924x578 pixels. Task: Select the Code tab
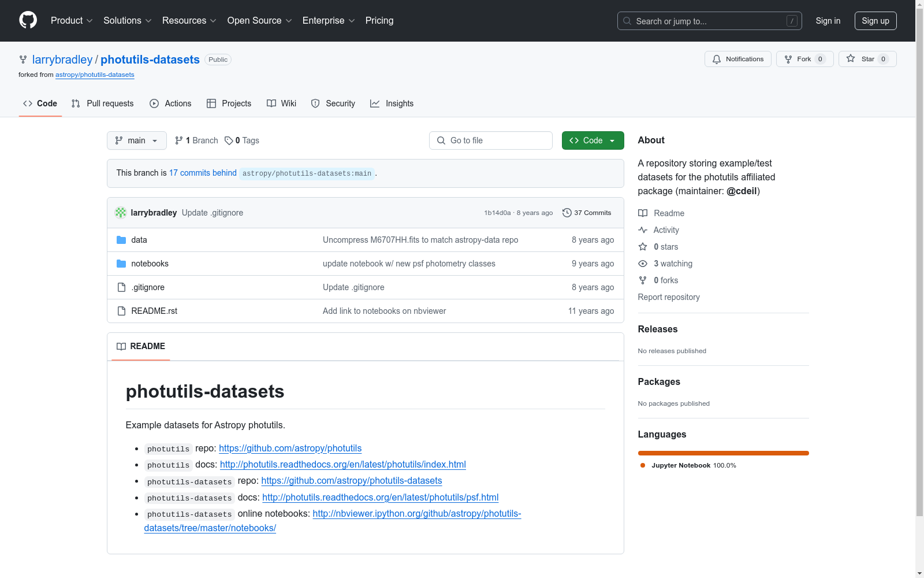[x=40, y=103]
